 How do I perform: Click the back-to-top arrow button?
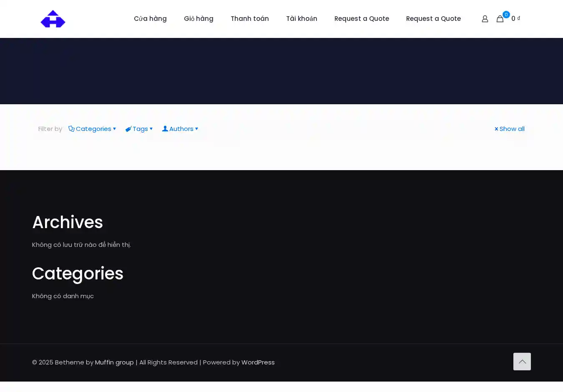(522, 362)
